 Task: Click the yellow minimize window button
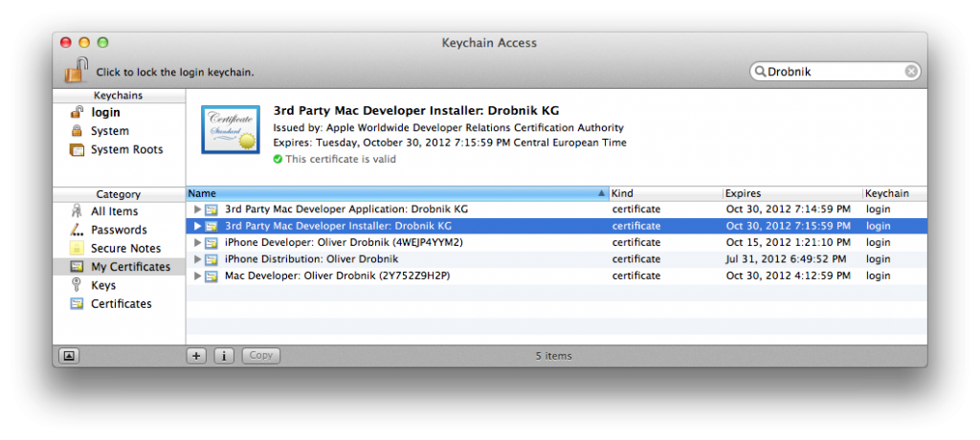click(x=84, y=42)
